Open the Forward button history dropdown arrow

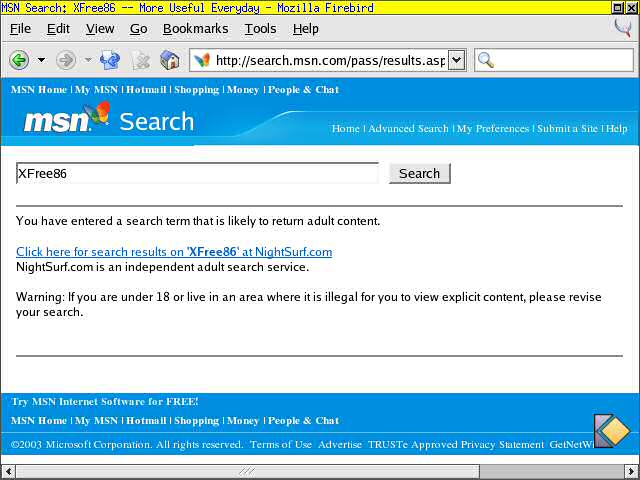pos(88,60)
